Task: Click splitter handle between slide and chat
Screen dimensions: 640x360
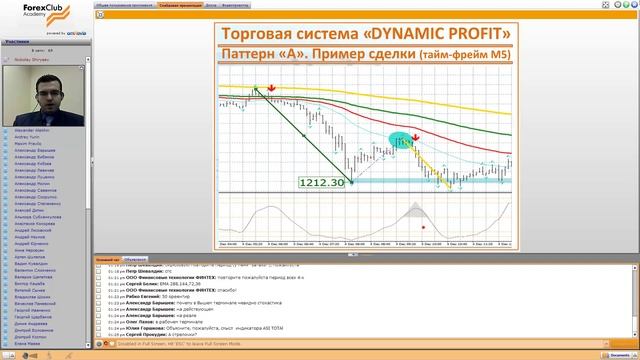Action: point(353,255)
